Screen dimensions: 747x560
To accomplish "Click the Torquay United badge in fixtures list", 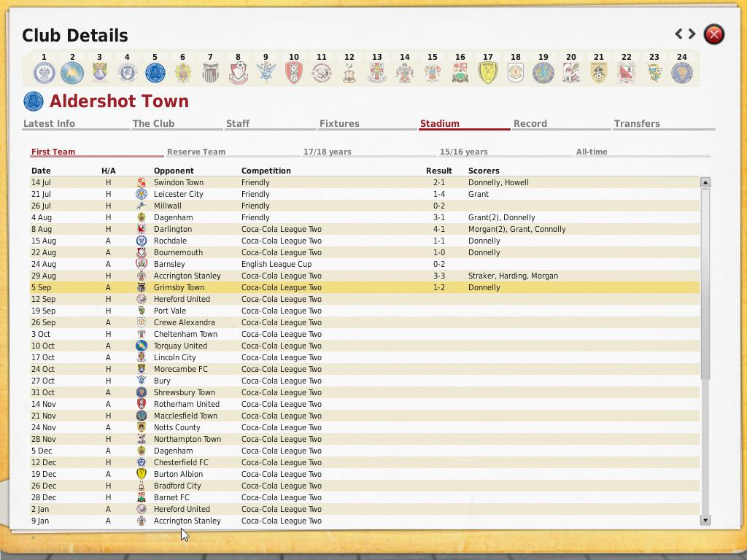I will coord(142,346).
